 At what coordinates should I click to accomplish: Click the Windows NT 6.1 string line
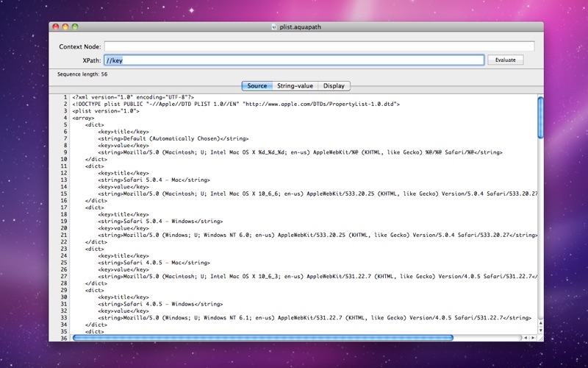tap(315, 318)
